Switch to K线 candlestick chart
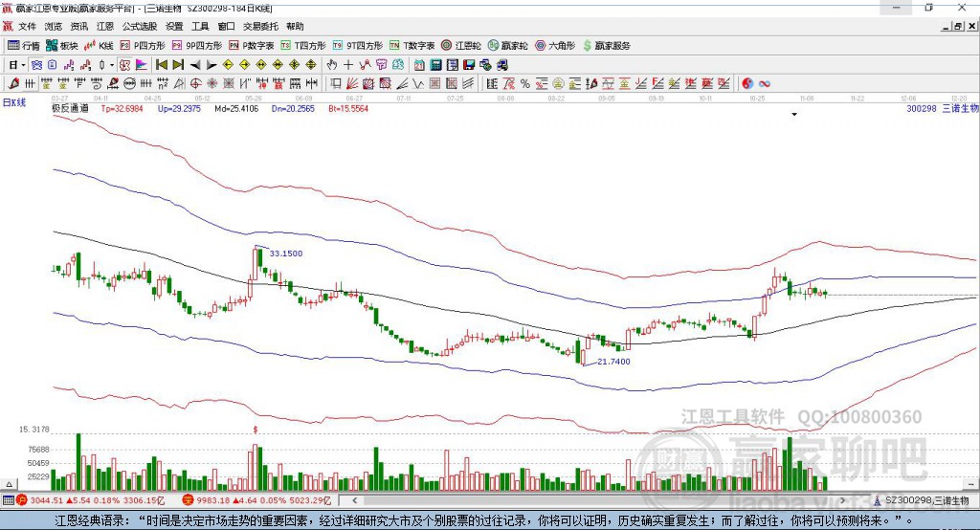980x530 pixels. 99,46
